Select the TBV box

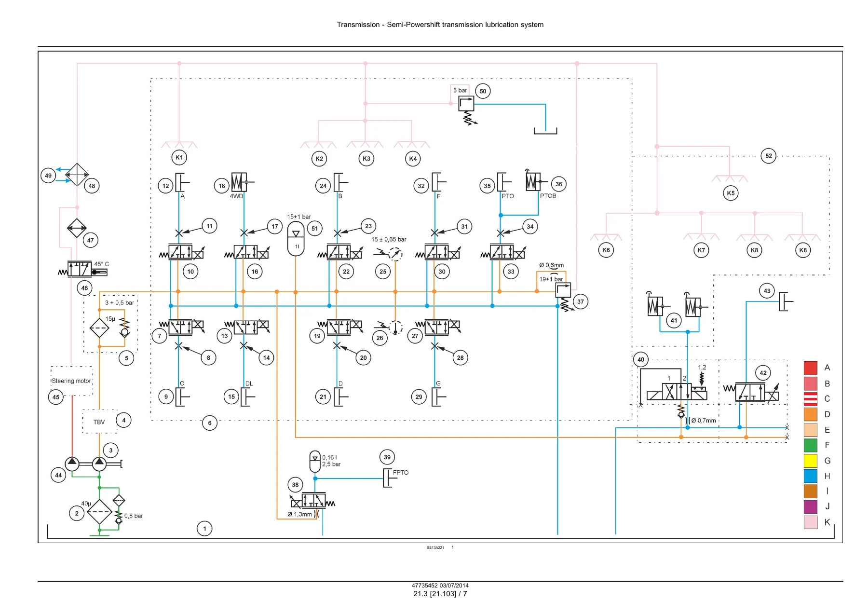(x=99, y=422)
